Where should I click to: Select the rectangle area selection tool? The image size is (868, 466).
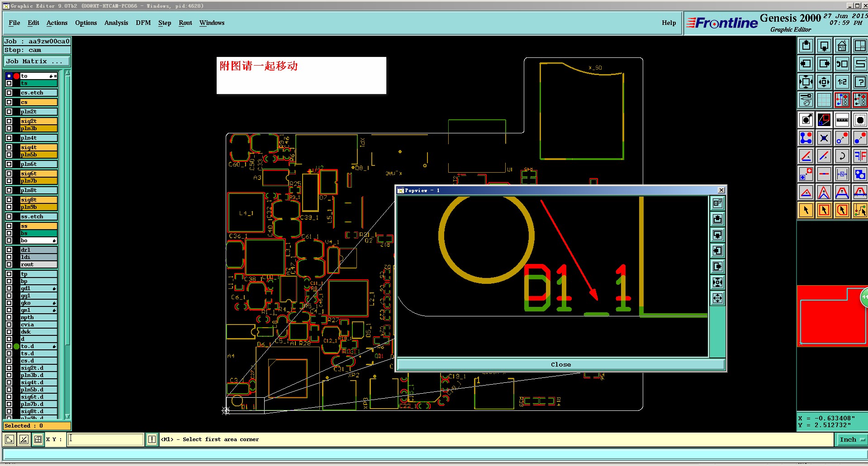point(824,210)
